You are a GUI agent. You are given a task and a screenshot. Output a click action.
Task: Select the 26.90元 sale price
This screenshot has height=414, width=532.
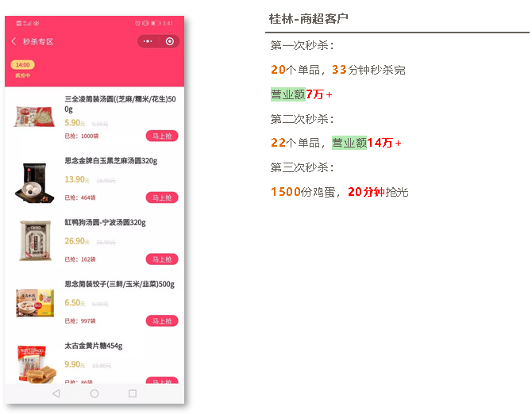tap(77, 241)
